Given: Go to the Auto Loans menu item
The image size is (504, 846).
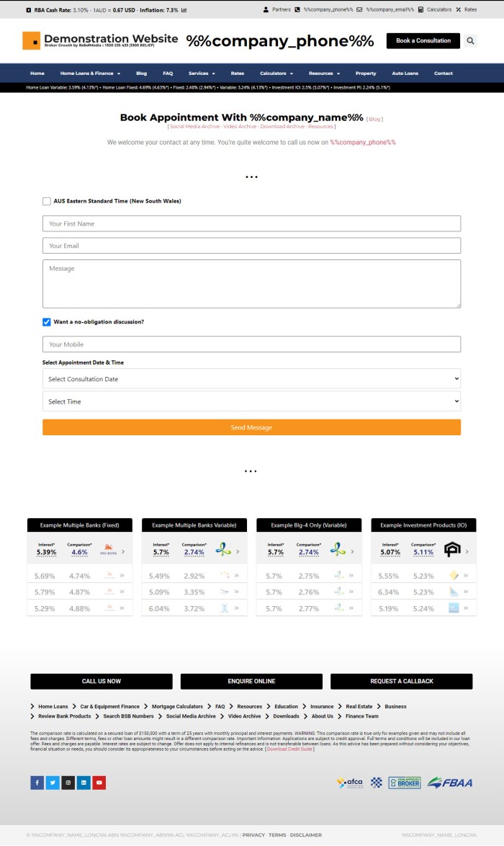Looking at the screenshot, I should pos(405,74).
